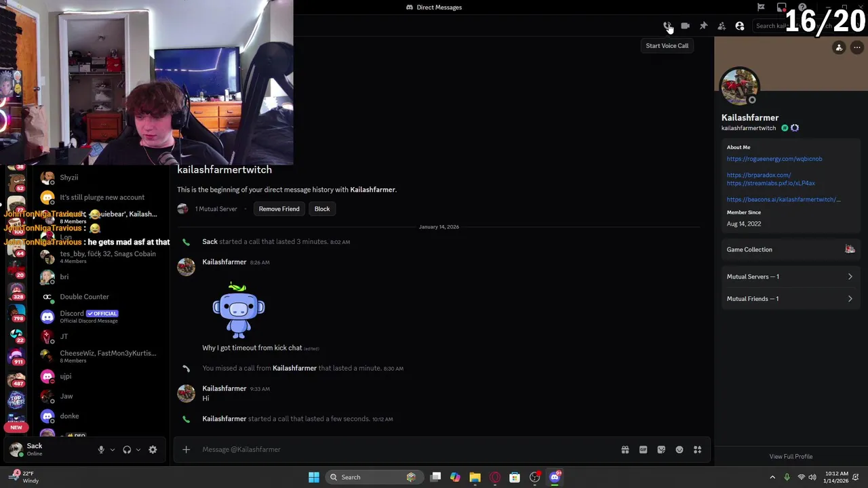Open the Shyzii direct message

pos(100,178)
